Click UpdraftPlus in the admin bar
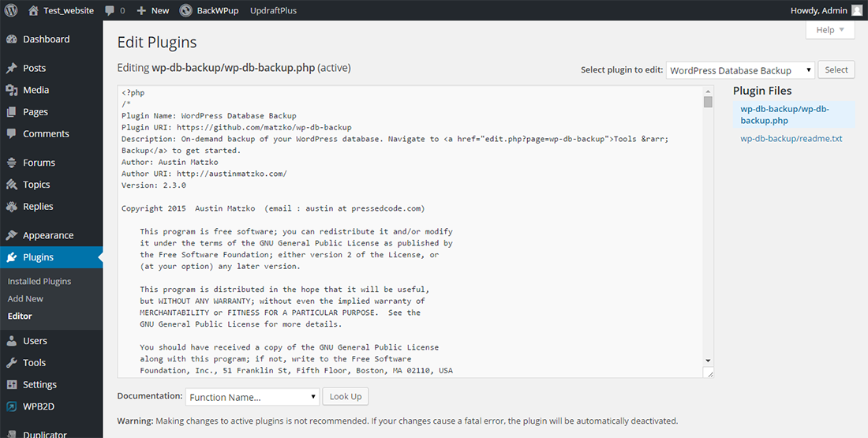 pyautogui.click(x=274, y=10)
